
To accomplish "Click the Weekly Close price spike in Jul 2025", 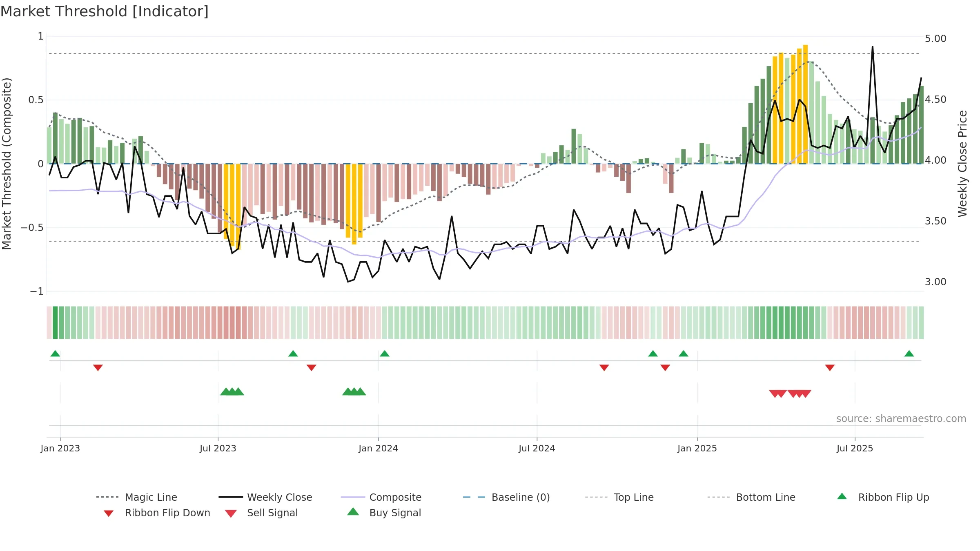I will pyautogui.click(x=873, y=47).
